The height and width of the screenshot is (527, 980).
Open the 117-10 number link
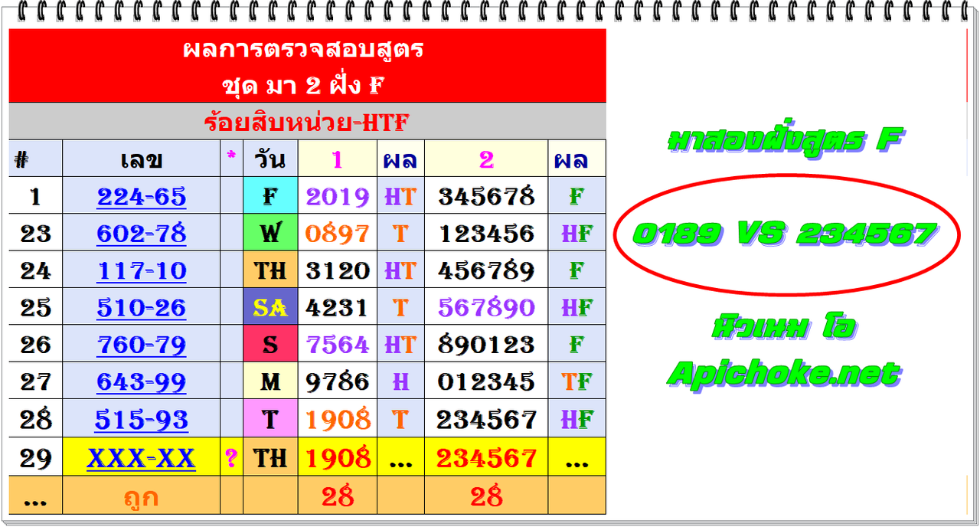click(142, 270)
